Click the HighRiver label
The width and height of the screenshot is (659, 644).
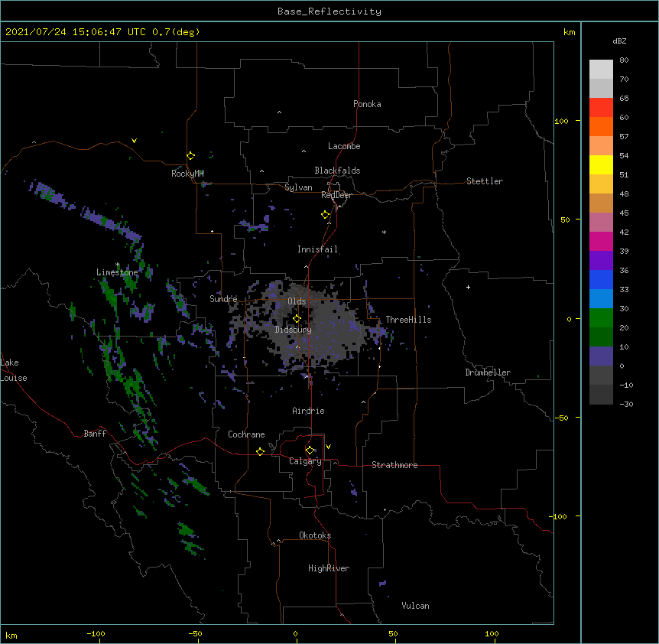click(x=329, y=568)
